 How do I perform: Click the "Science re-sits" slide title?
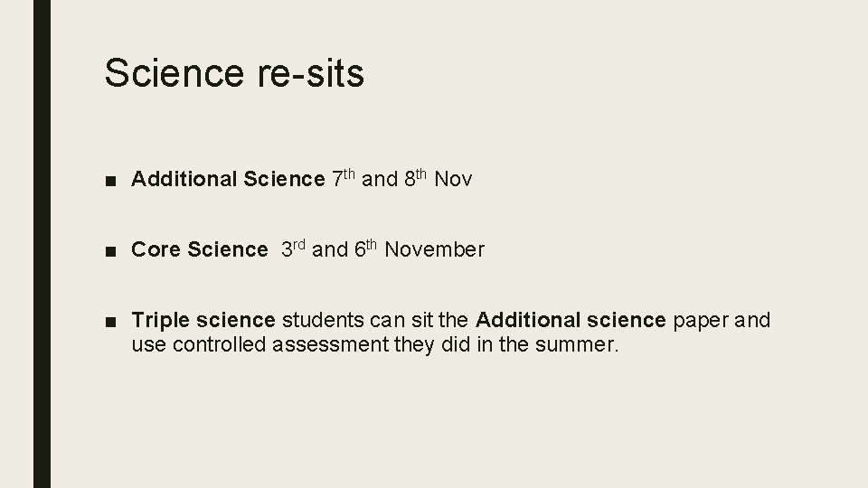(234, 73)
